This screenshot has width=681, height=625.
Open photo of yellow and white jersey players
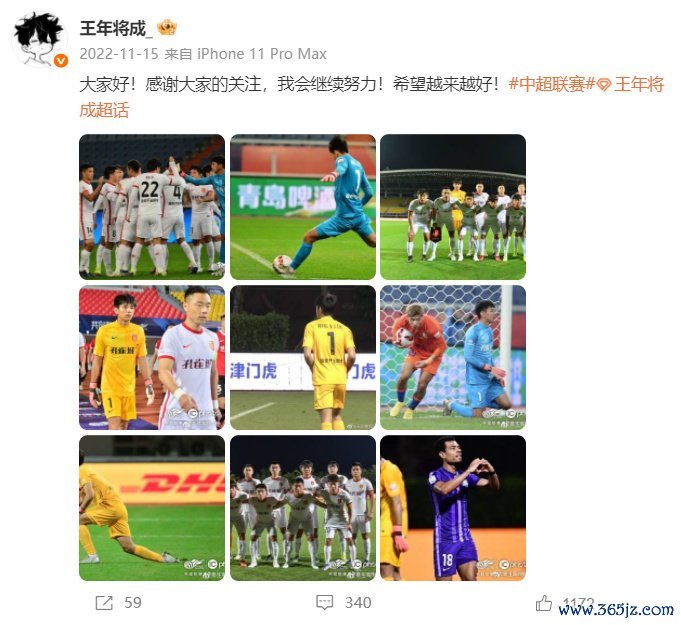(152, 357)
